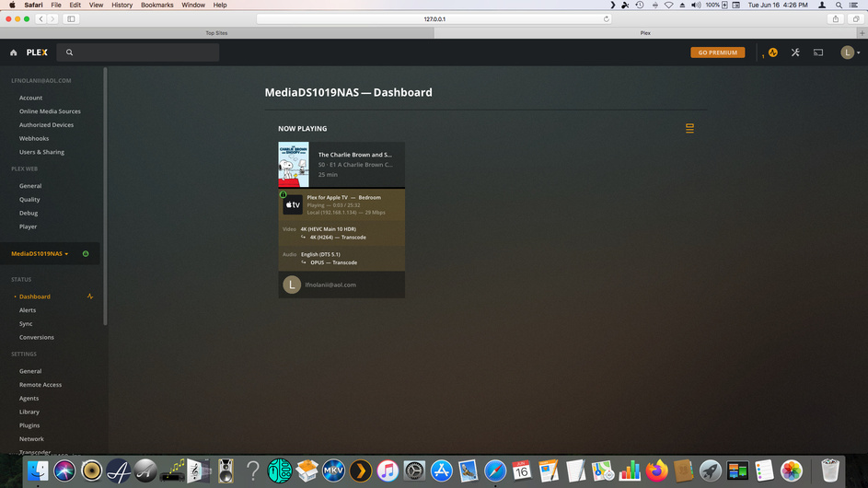Add a new Safari tab

click(x=862, y=33)
